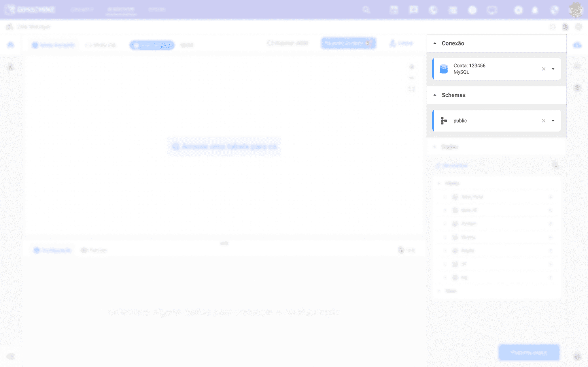The image size is (588, 367).
Task: Open the MySQL connection dropdown arrow
Action: (553, 69)
